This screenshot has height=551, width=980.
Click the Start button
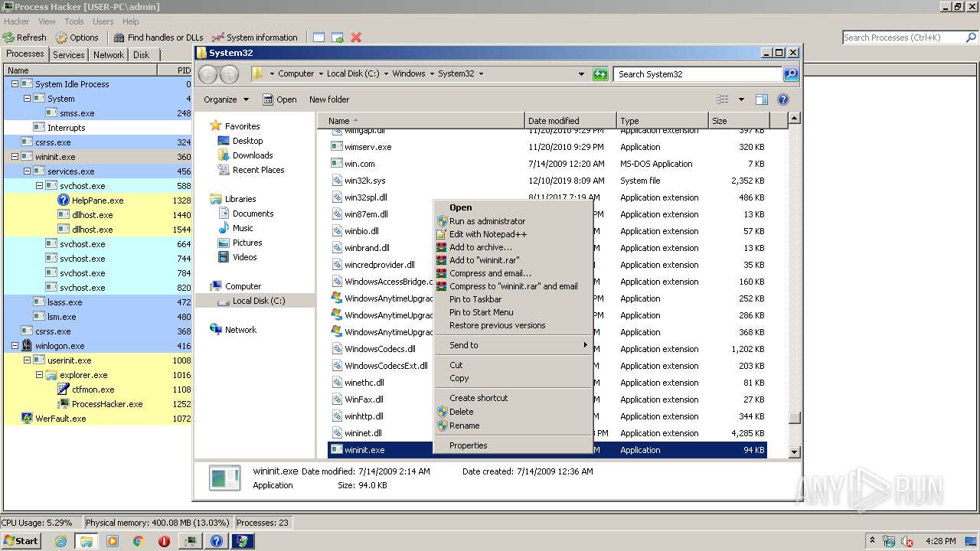[21, 541]
